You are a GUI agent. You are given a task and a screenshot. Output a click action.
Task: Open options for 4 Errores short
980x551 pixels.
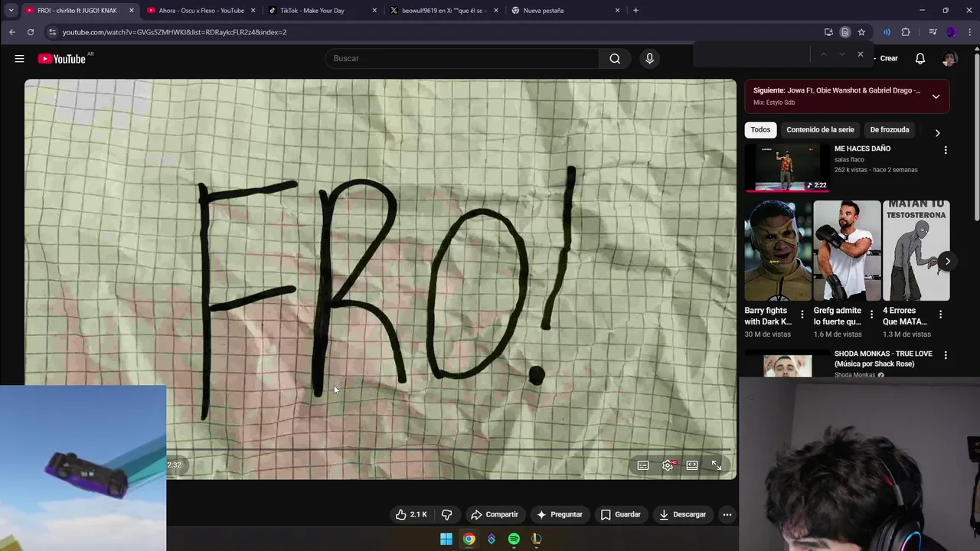coord(940,315)
